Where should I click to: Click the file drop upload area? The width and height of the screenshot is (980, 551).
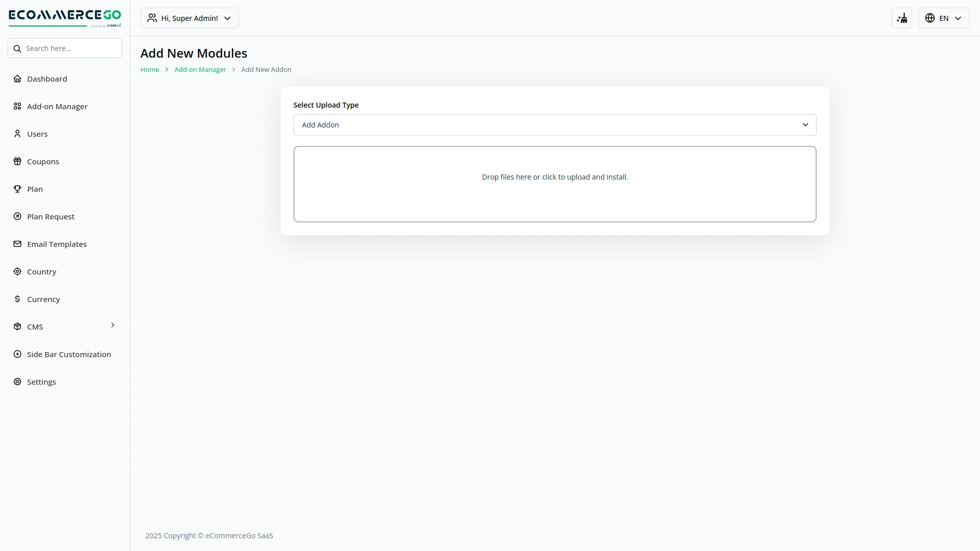pyautogui.click(x=554, y=184)
